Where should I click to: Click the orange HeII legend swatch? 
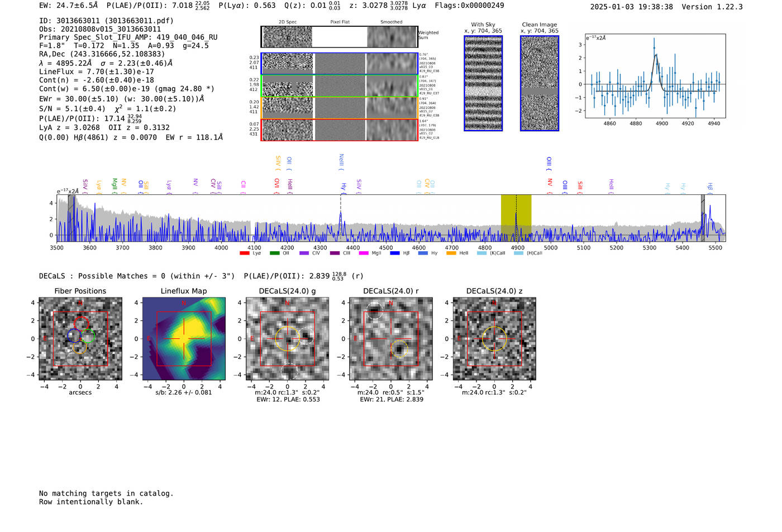point(451,253)
